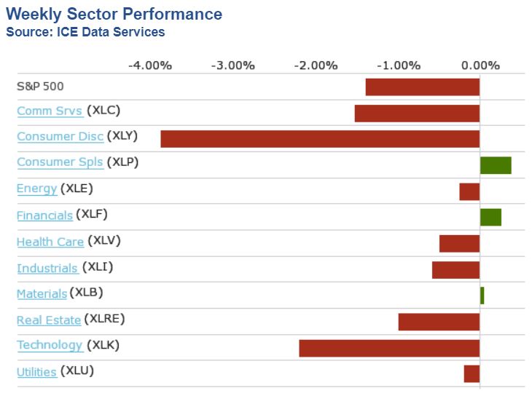This screenshot has width=532, height=412.
Task: Click the red Industrials bar
Action: click(x=455, y=269)
